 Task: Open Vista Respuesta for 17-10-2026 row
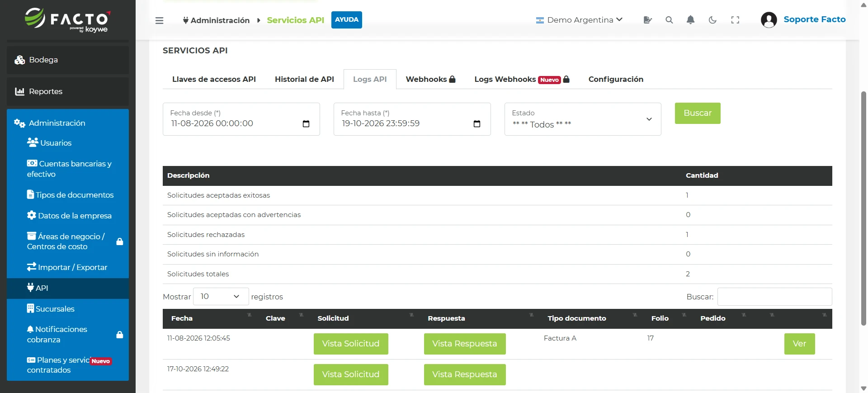pos(465,374)
